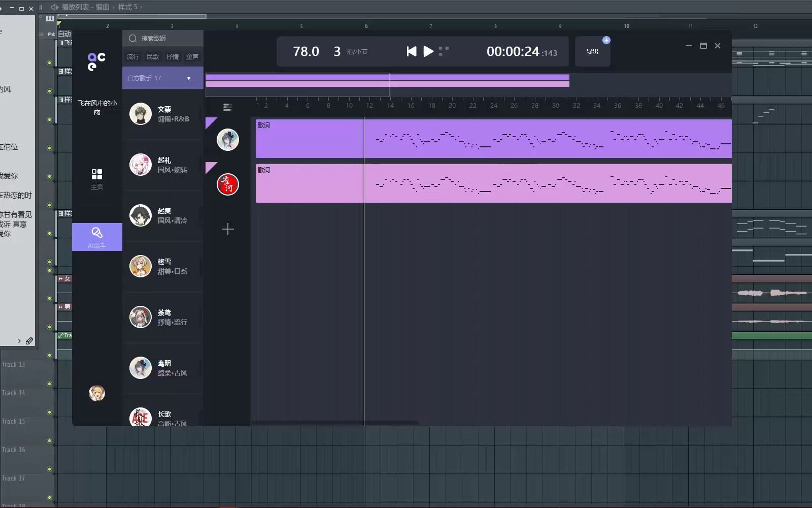Viewport: 812px width, 508px height.
Task: Select singer 格雪 甜美•日系
Action: click(x=162, y=267)
